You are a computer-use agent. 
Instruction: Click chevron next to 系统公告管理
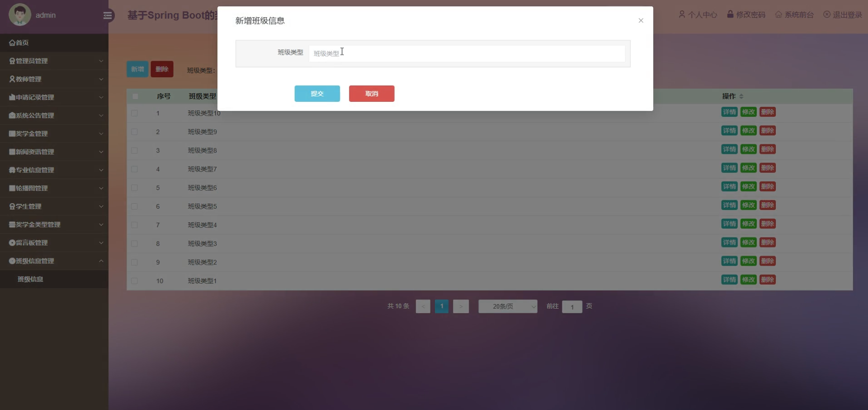coord(101,115)
